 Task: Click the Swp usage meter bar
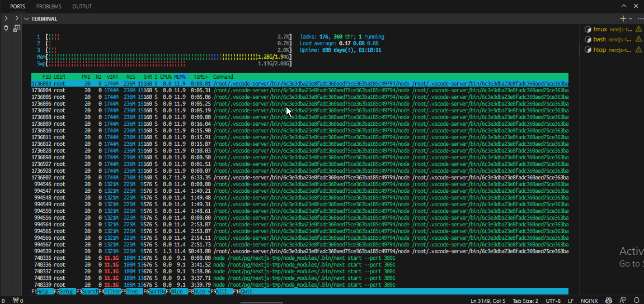(164, 64)
